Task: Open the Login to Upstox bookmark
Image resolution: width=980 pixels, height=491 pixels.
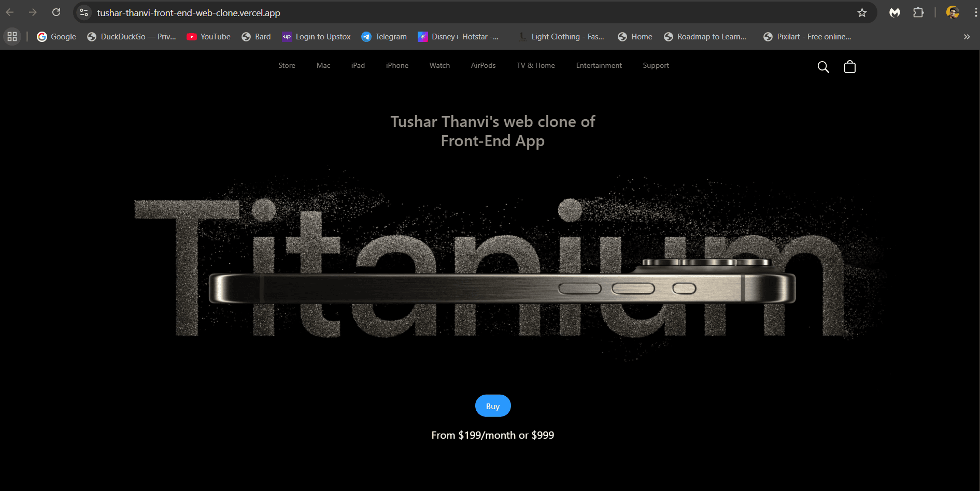Action: click(316, 37)
